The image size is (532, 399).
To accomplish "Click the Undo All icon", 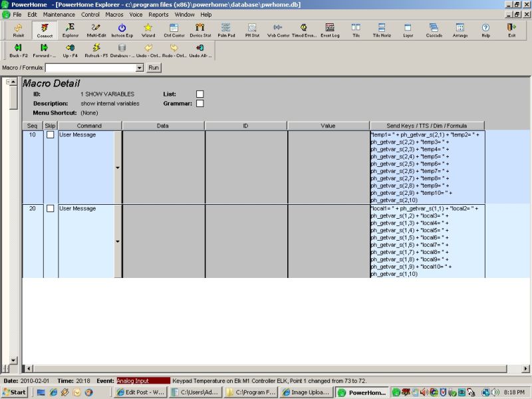I will click(200, 51).
